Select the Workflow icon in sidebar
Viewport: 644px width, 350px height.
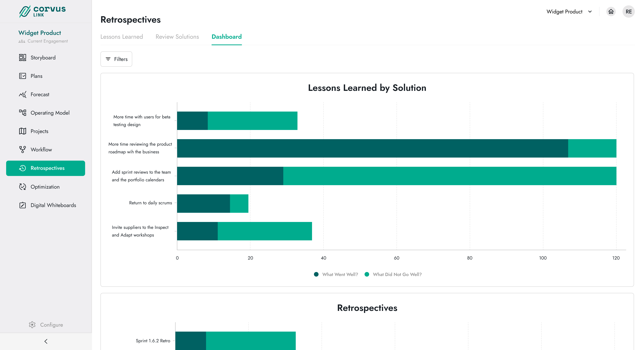click(23, 150)
